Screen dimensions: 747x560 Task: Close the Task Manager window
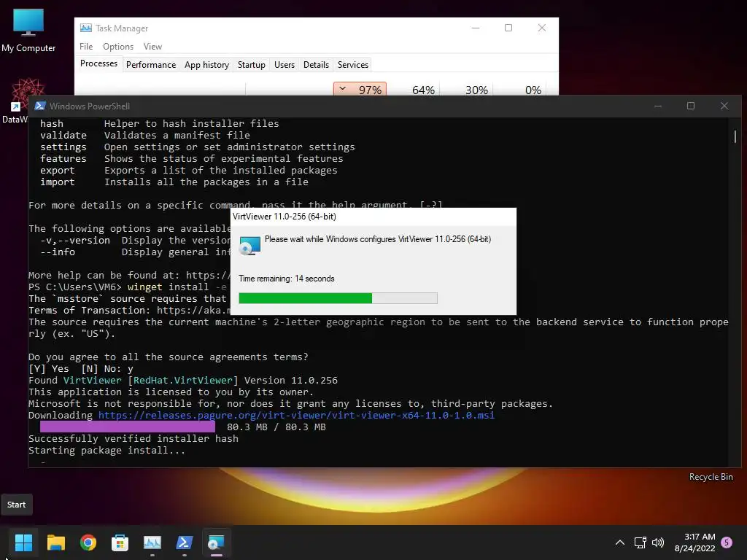click(x=542, y=28)
